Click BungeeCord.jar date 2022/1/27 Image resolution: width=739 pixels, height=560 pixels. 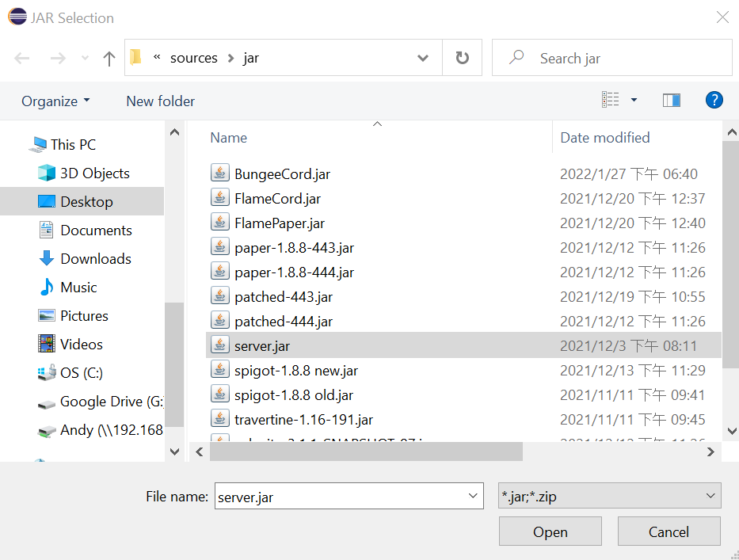628,174
